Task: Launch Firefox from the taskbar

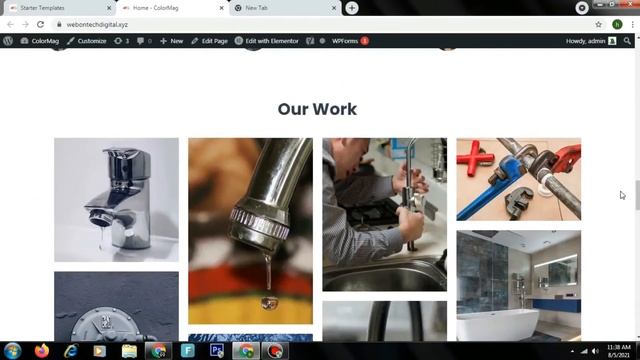Action: tap(42, 351)
